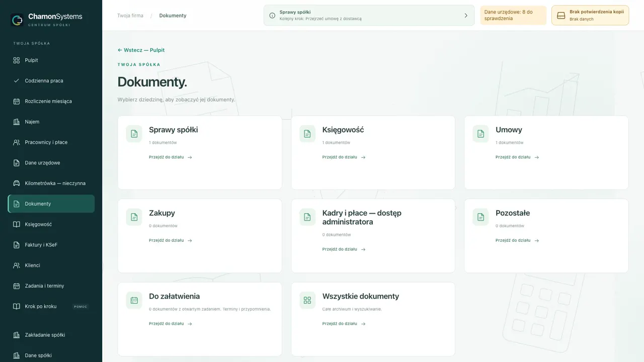The image size is (644, 362).
Task: Click the Pulpit grid icon in sidebar
Action: [16, 60]
